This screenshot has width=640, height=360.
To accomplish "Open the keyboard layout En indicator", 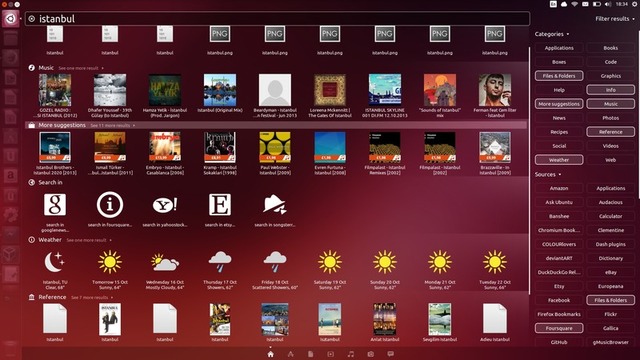I will click(553, 4).
